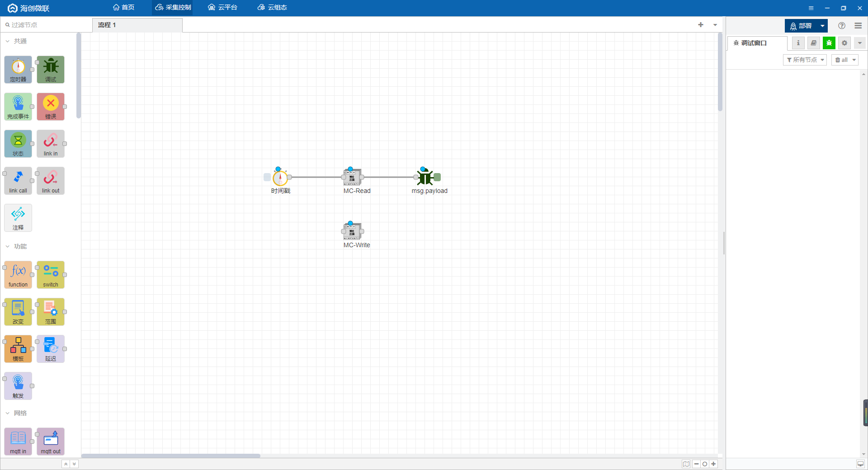Zoom out the canvas

pos(697,464)
